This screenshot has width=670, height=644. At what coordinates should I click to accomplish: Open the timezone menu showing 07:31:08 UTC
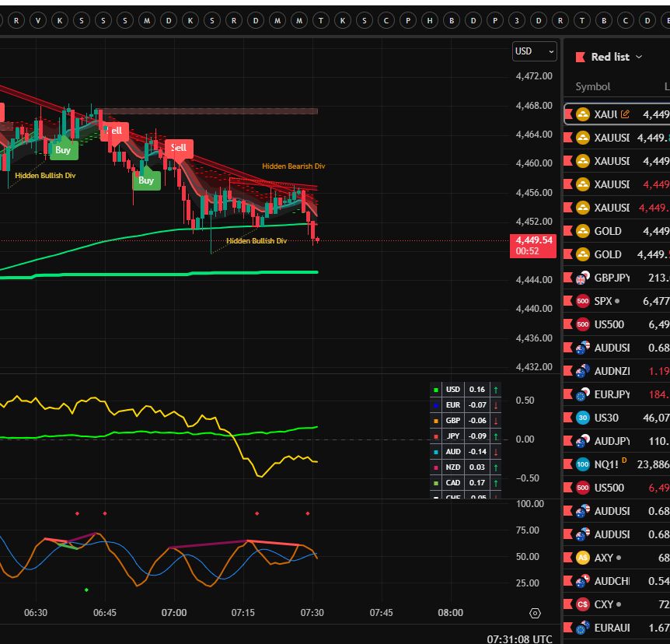pyautogui.click(x=519, y=639)
